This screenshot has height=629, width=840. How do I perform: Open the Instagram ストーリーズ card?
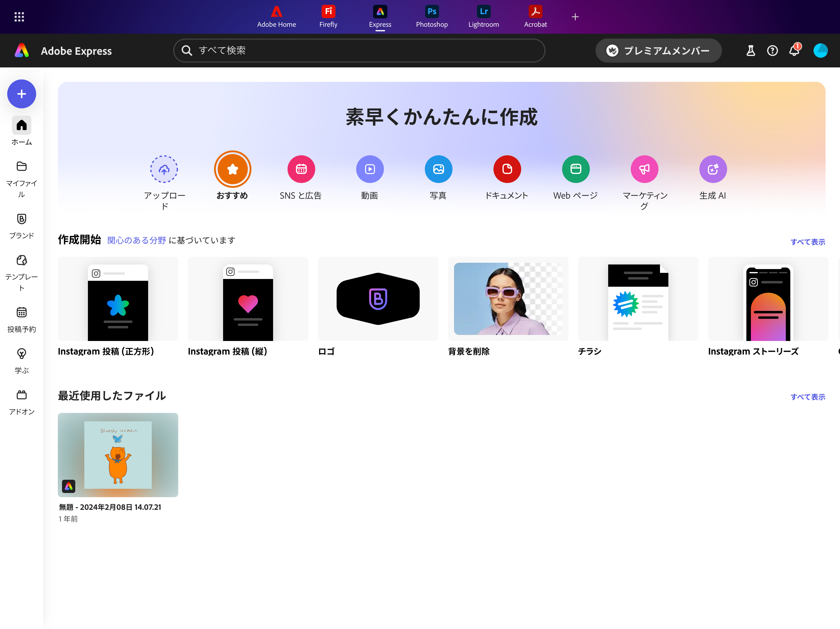point(768,299)
